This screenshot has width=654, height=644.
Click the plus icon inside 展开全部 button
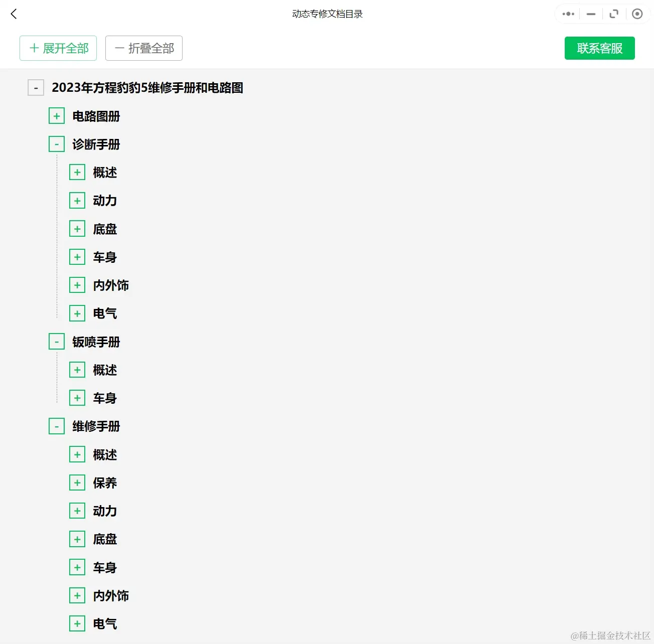click(x=34, y=48)
